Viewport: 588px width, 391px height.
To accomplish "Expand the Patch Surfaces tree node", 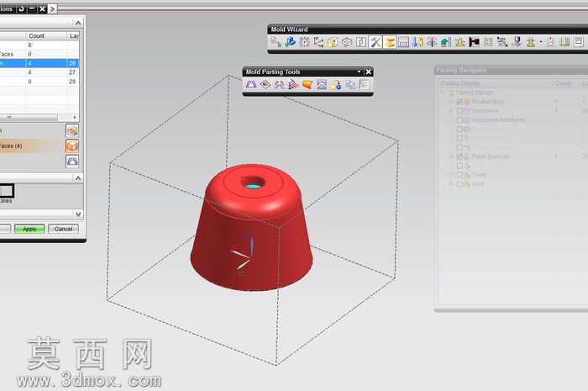I will coord(452,156).
